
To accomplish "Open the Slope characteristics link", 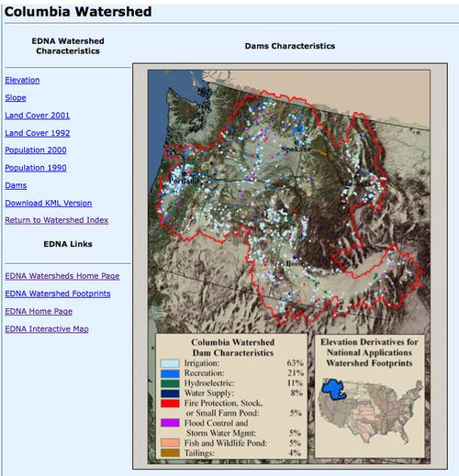I will [16, 98].
